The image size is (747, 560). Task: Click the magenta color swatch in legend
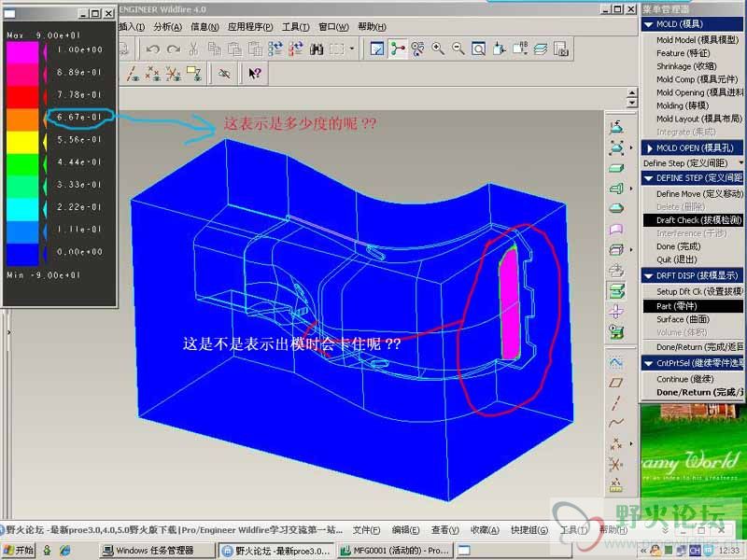click(22, 53)
